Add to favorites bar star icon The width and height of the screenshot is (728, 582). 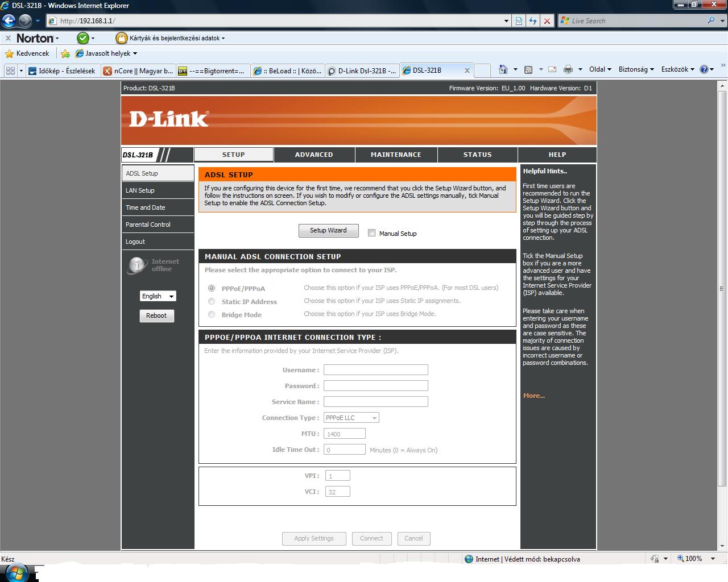65,53
